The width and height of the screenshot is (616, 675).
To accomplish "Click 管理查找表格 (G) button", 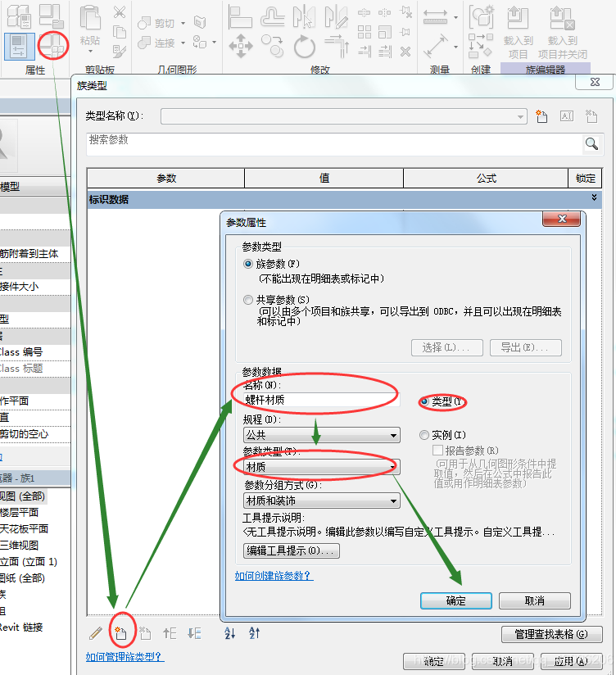I will [x=552, y=634].
